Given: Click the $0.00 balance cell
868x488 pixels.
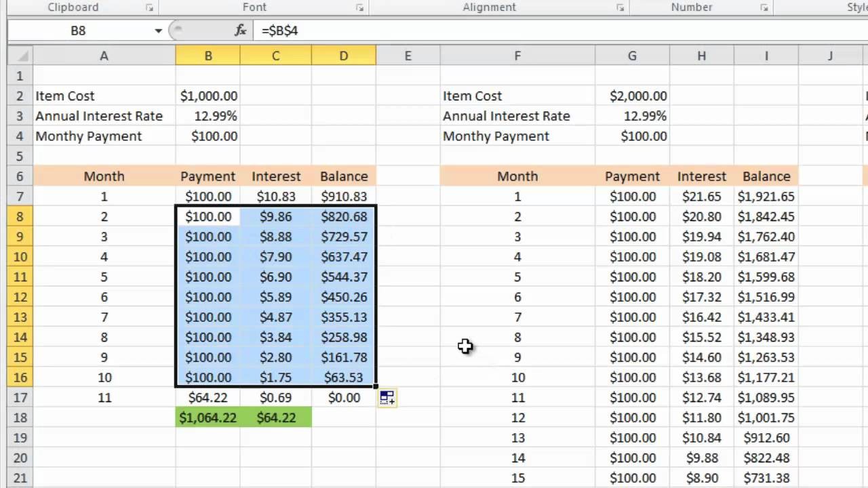Looking at the screenshot, I should click(x=344, y=398).
